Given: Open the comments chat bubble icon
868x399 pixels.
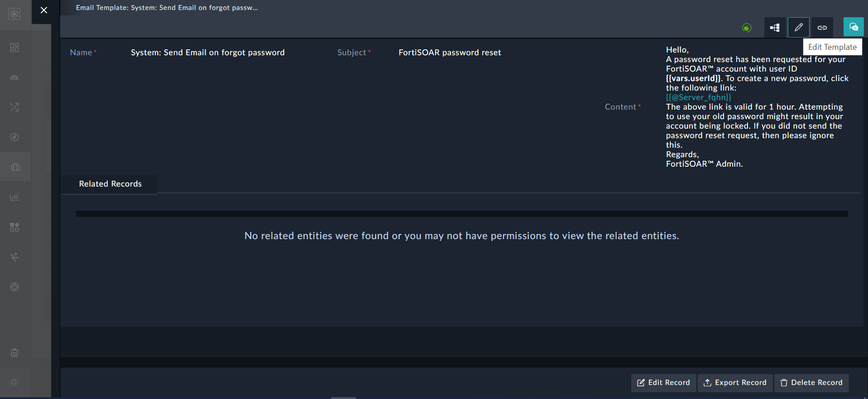Looking at the screenshot, I should tap(854, 27).
